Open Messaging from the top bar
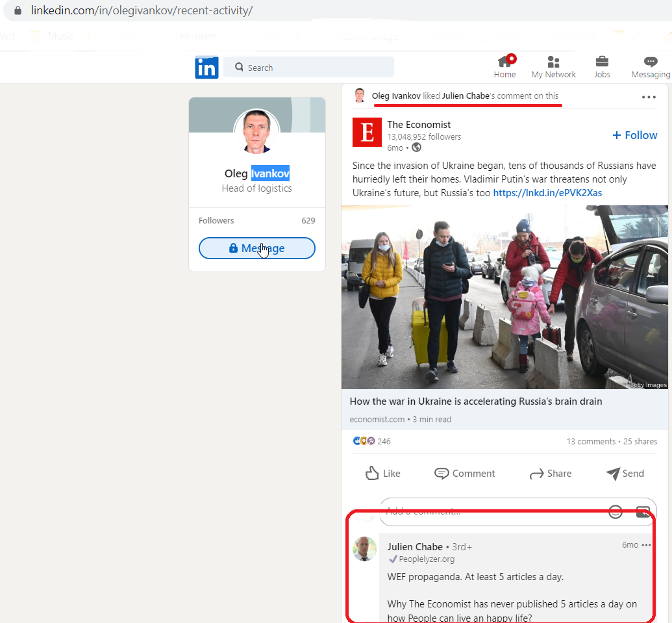672x623 pixels. point(651,66)
